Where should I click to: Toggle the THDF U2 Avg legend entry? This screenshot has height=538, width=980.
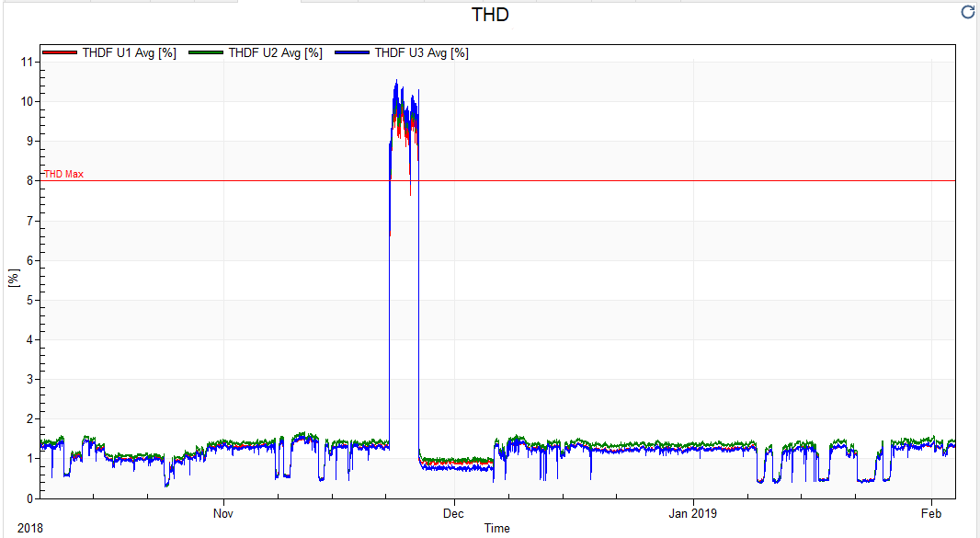coord(256,53)
